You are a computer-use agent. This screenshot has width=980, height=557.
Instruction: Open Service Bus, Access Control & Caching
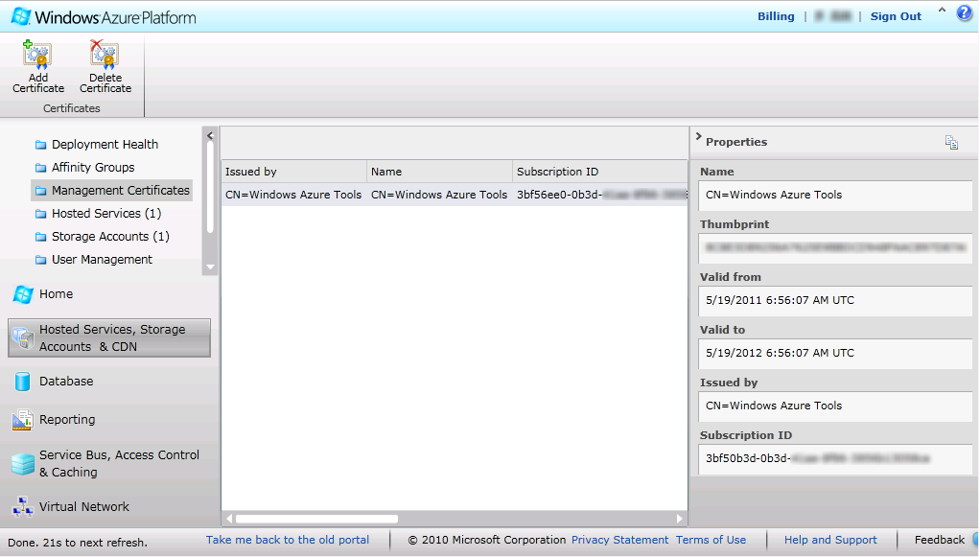tap(119, 464)
